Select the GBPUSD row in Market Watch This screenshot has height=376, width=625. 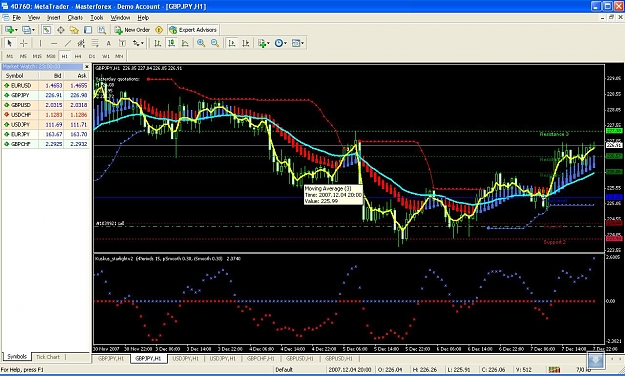(x=46, y=105)
